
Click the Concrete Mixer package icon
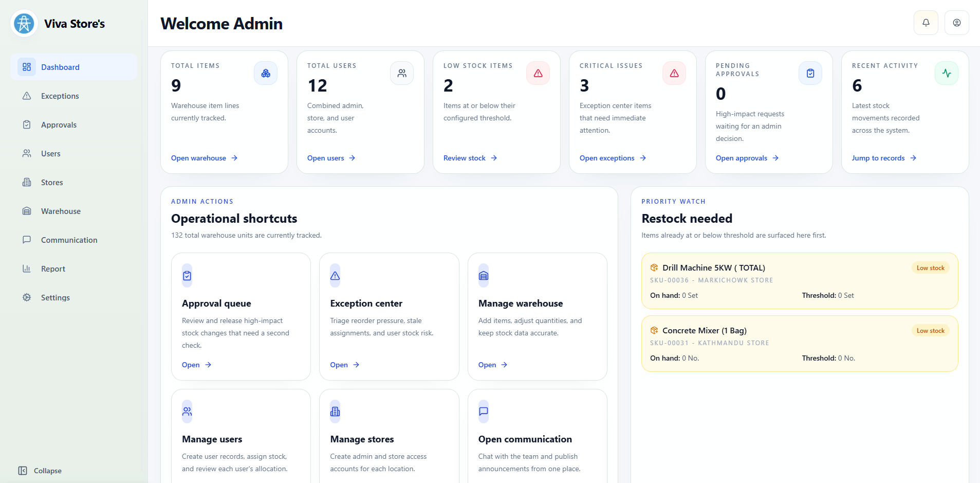(x=654, y=330)
